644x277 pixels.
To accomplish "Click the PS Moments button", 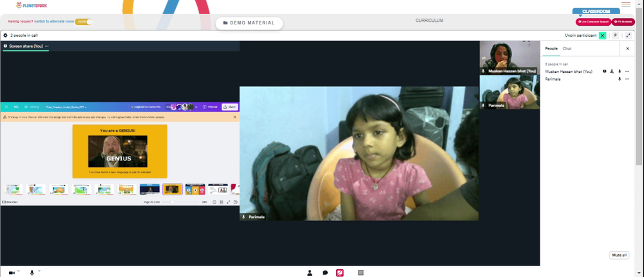I will pos(623,22).
